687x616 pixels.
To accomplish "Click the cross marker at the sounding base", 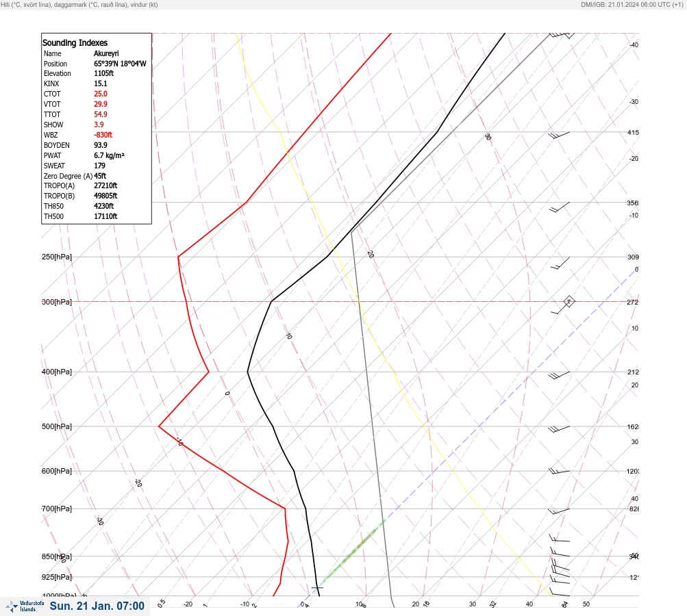I will (317, 587).
